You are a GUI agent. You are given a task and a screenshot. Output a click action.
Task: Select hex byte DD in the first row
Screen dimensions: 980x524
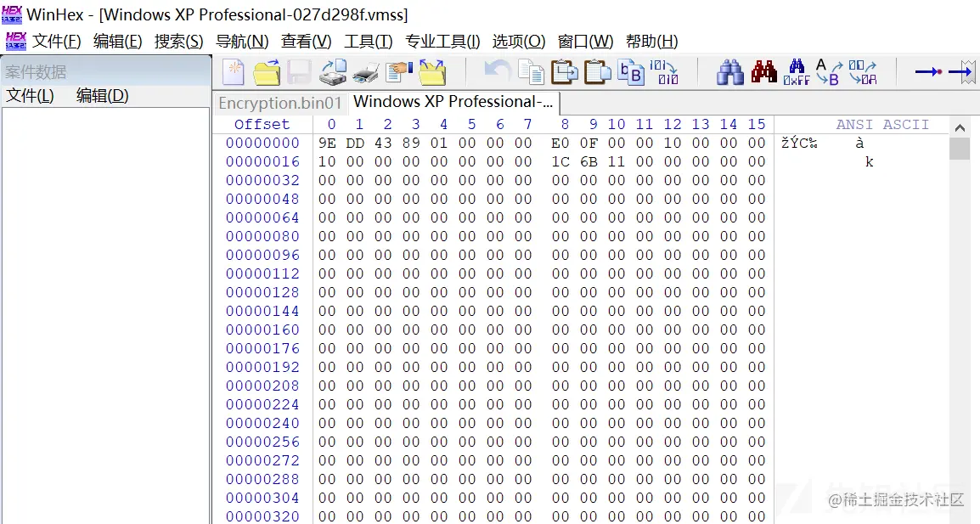[x=355, y=144]
